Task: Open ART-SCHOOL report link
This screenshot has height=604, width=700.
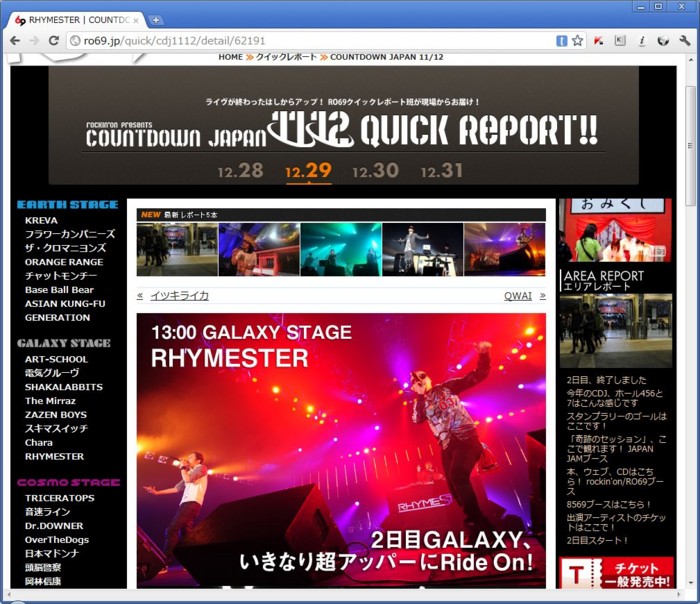Action: pos(56,359)
